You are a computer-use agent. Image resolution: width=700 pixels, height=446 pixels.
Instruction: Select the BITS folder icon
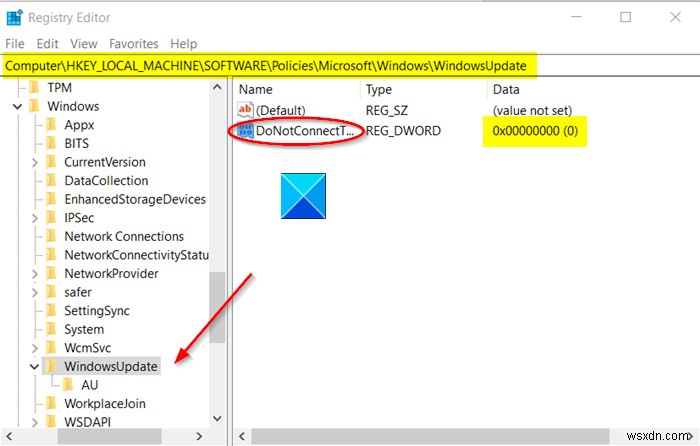click(x=51, y=143)
